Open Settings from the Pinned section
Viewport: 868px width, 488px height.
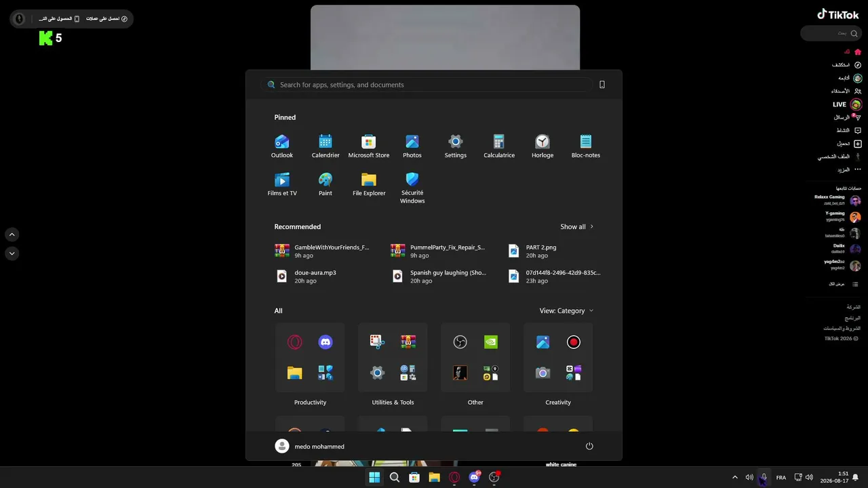(456, 146)
